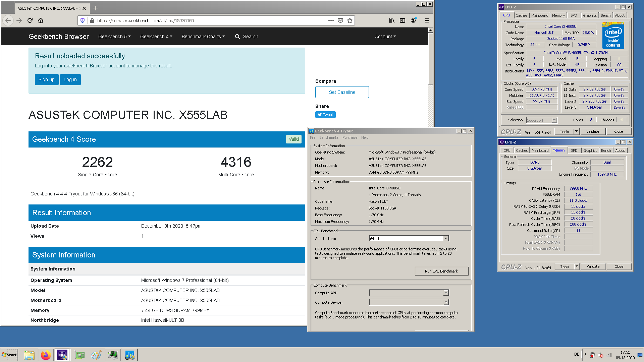This screenshot has width=644, height=362.
Task: Open Windows Start menu
Action: tap(9, 355)
